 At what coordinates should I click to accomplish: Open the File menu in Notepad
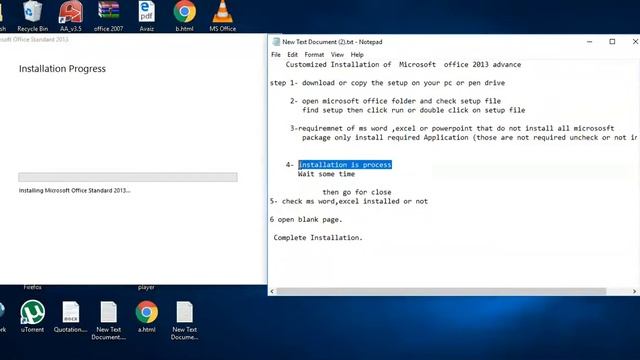(x=276, y=55)
